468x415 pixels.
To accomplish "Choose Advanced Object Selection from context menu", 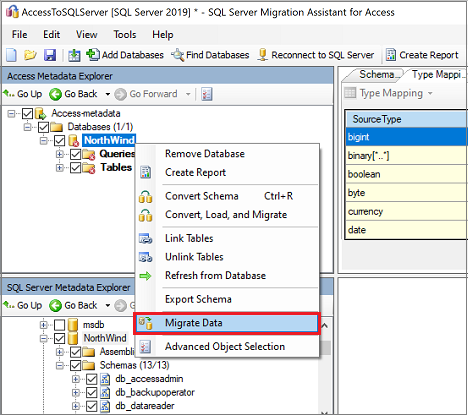I will 227,347.
